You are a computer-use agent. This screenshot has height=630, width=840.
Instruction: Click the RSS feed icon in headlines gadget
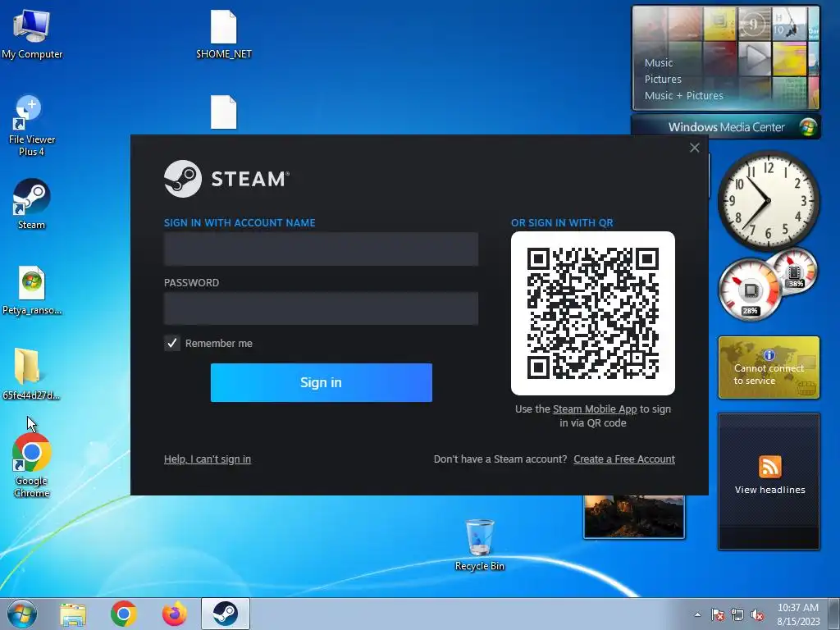[769, 467]
